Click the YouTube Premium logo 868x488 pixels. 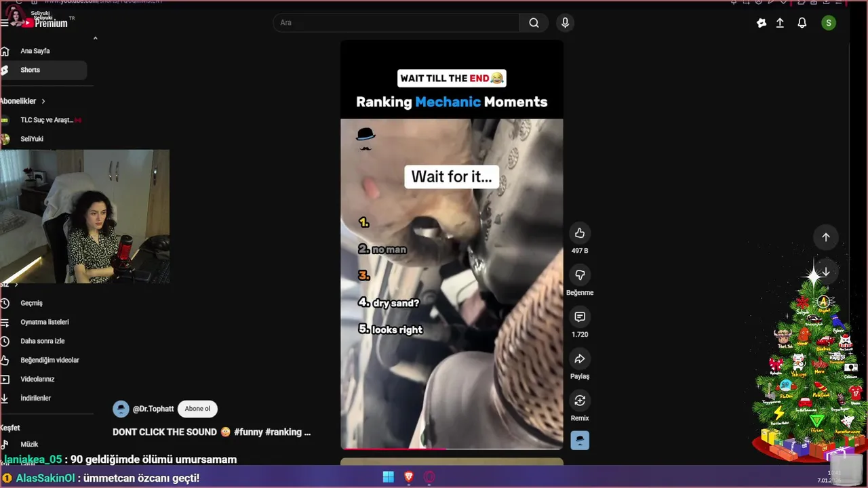(x=45, y=22)
